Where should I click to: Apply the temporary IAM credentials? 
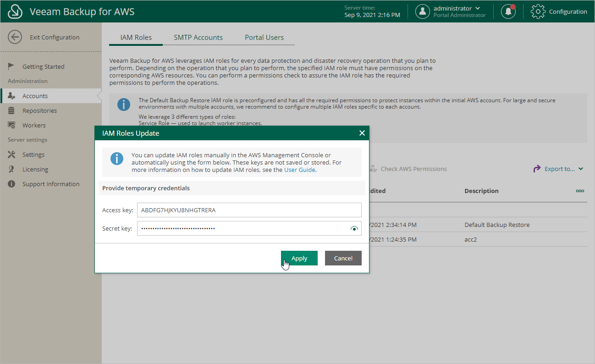coord(299,258)
